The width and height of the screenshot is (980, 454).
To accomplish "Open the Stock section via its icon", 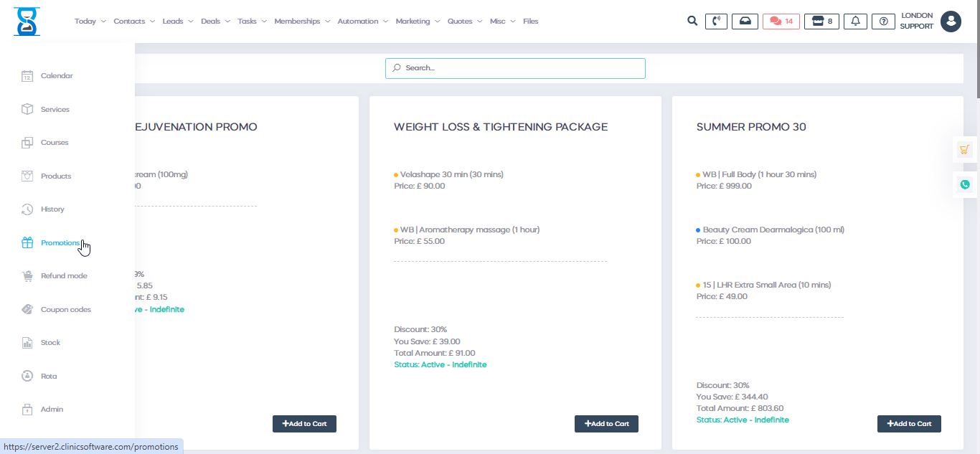I will pyautogui.click(x=27, y=342).
